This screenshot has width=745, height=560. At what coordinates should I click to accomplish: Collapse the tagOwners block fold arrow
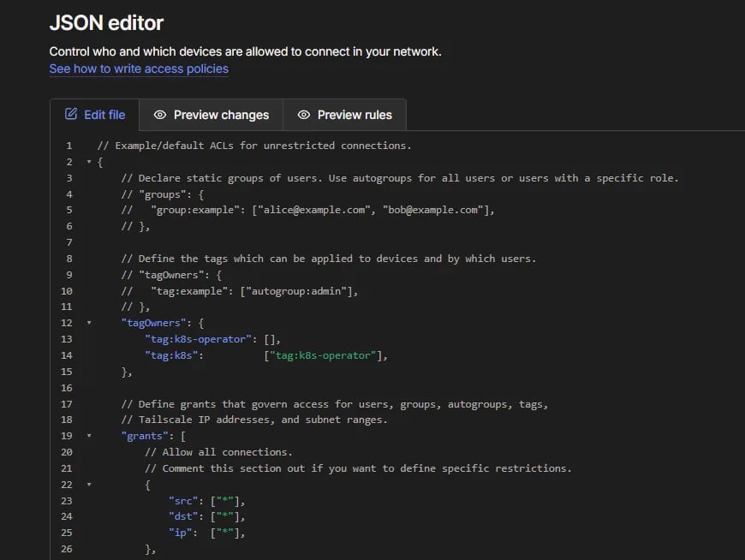89,323
